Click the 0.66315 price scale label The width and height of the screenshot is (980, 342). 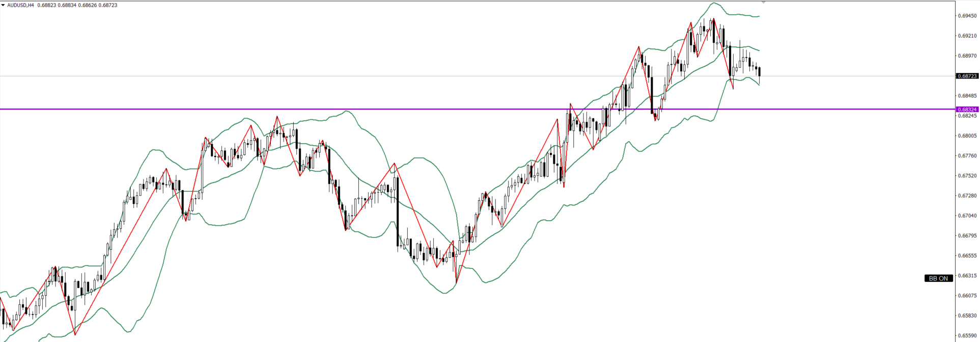pyautogui.click(x=967, y=276)
